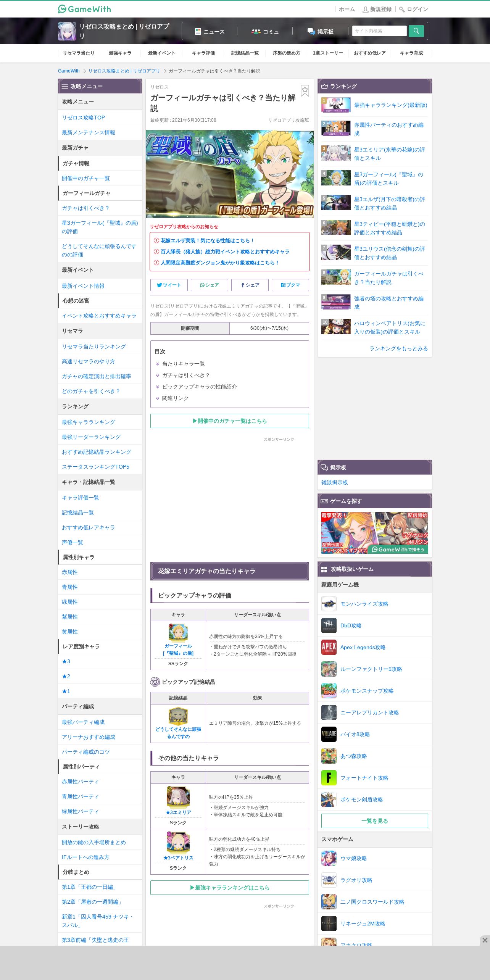Viewport: 490px width, 980px height.
Task: Open リゼロス攻略TOP sidebar link
Action: tap(84, 118)
